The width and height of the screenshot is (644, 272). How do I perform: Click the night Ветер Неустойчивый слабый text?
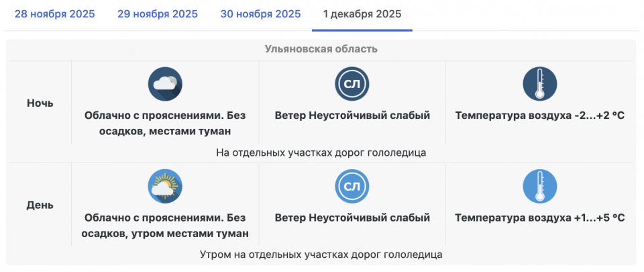(x=352, y=116)
